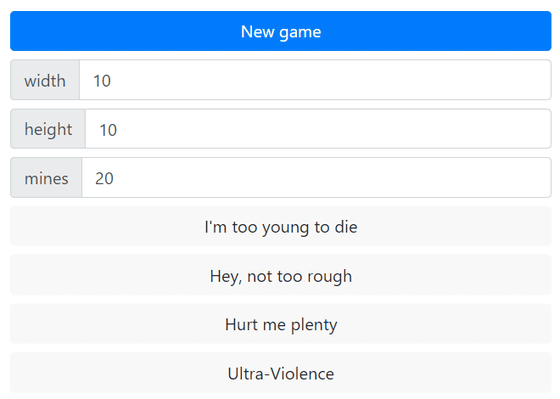This screenshot has height=399, width=560.
Task: Click into the width input field
Action: tap(315, 80)
